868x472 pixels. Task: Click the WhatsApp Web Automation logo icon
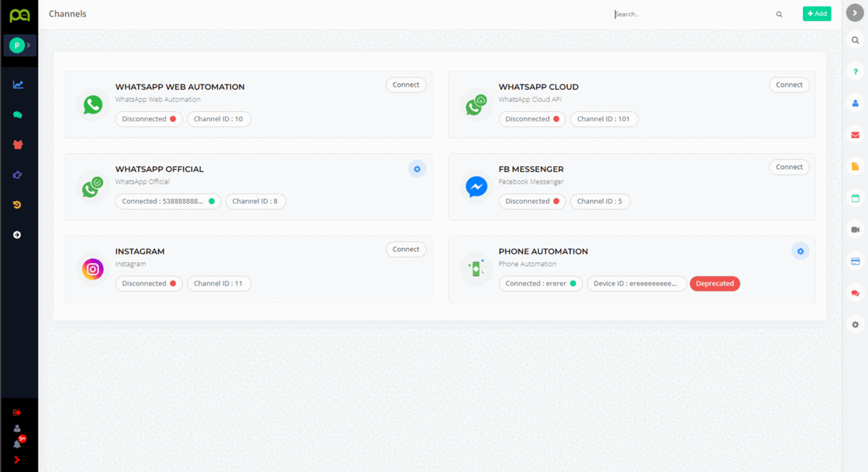point(93,105)
